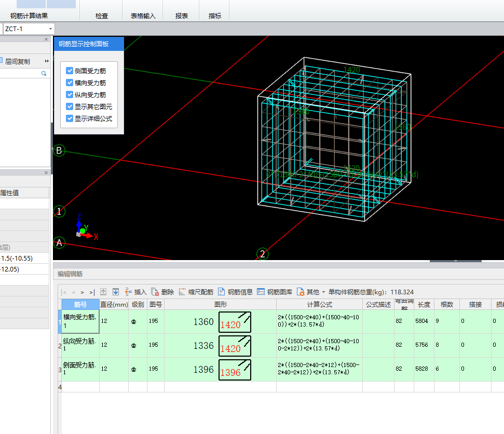The width and height of the screenshot is (504, 434).
Task: Open the 钢筋计算结果 tab
Action: tap(29, 16)
